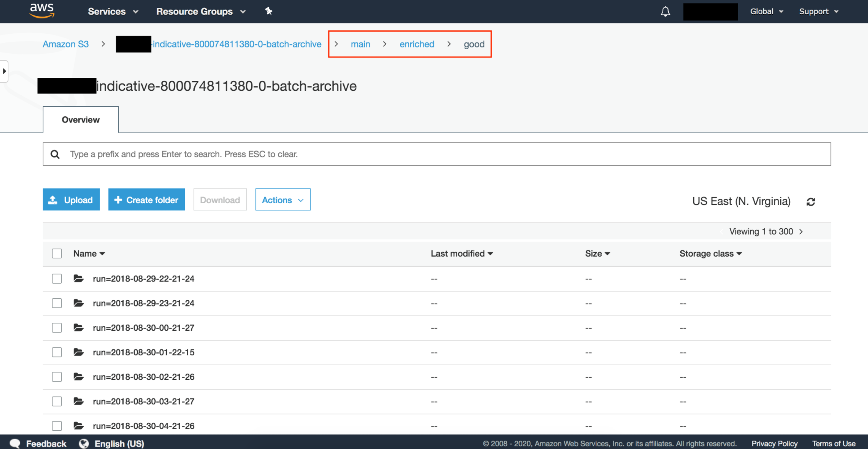Focus the prefix search input field
Screen dimensions: 868x449
pos(437,154)
